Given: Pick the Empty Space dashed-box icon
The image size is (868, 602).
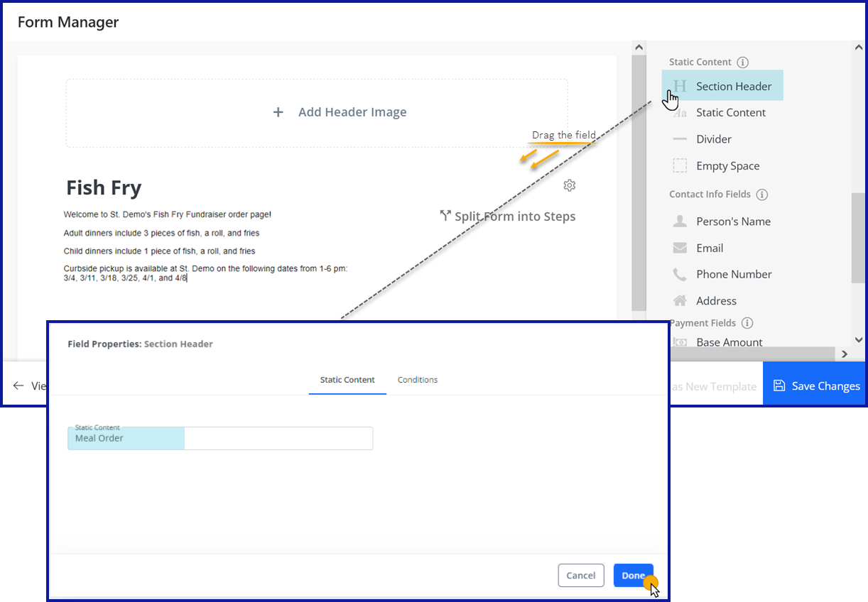Looking at the screenshot, I should 680,166.
